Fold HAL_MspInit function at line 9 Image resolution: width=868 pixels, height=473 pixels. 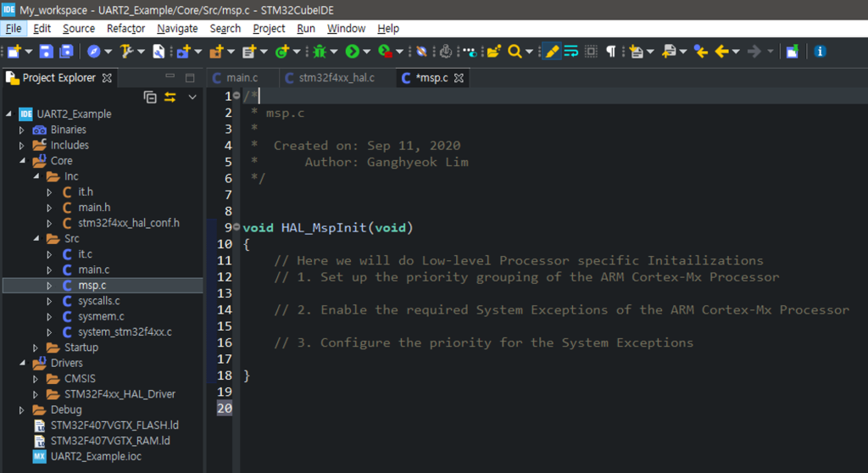(x=237, y=226)
